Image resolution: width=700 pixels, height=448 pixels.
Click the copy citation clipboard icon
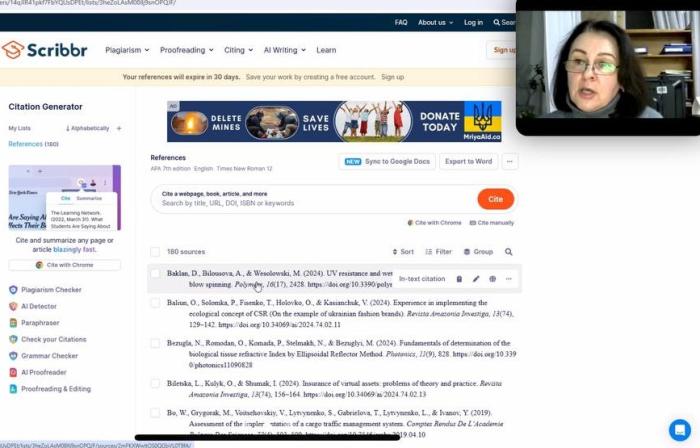pyautogui.click(x=459, y=279)
